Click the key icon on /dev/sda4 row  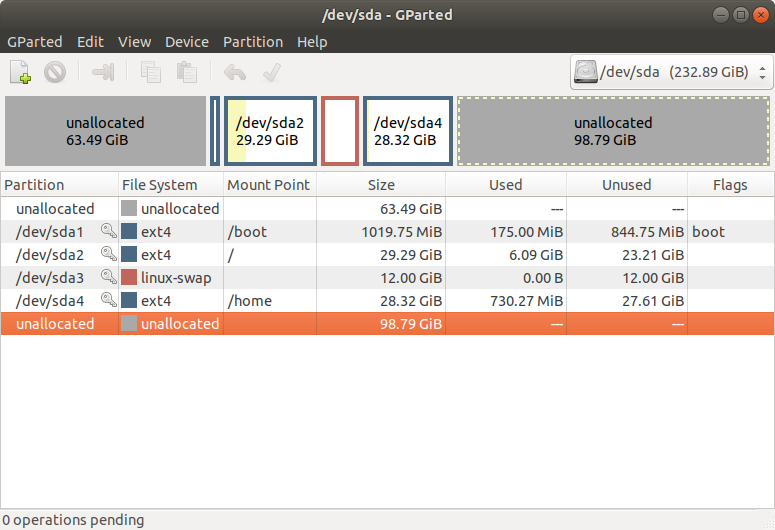pyautogui.click(x=109, y=300)
